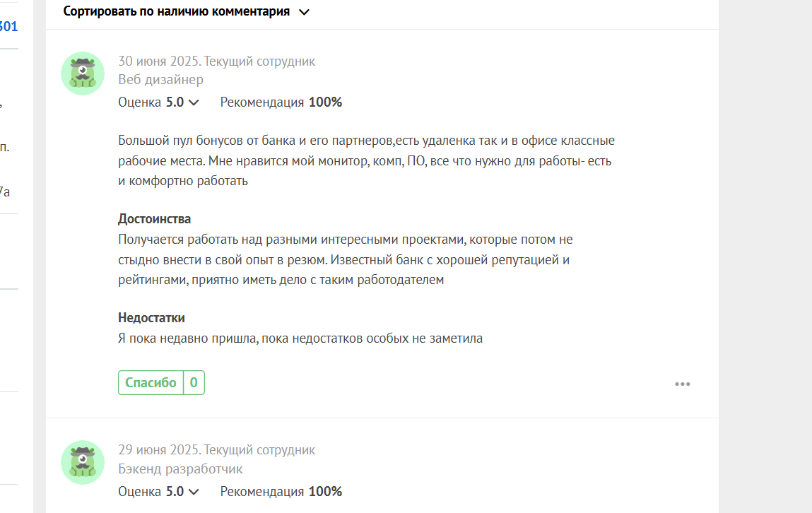Click 'Рекомендация 100%' in the backend developer review

click(281, 492)
